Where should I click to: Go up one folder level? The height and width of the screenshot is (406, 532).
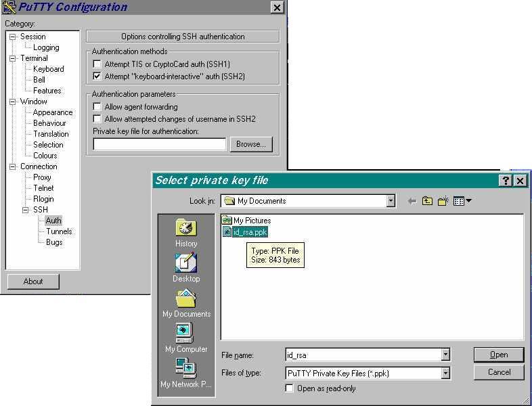(x=427, y=201)
